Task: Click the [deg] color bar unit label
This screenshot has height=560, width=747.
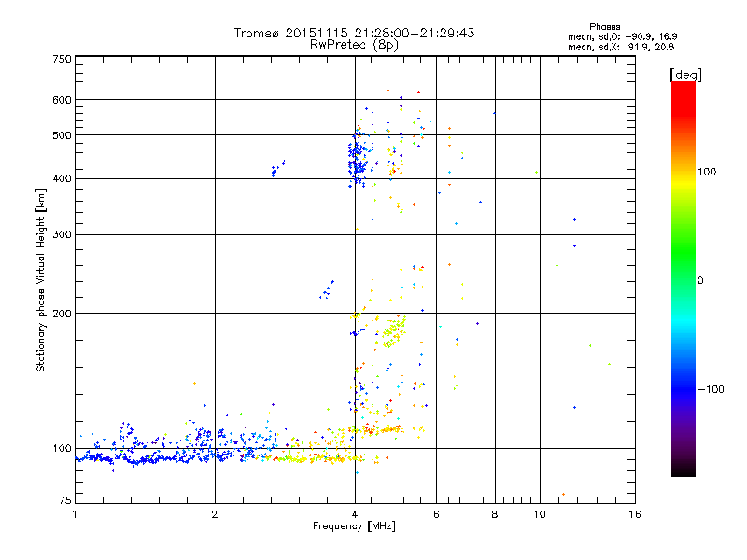Action: [685, 76]
